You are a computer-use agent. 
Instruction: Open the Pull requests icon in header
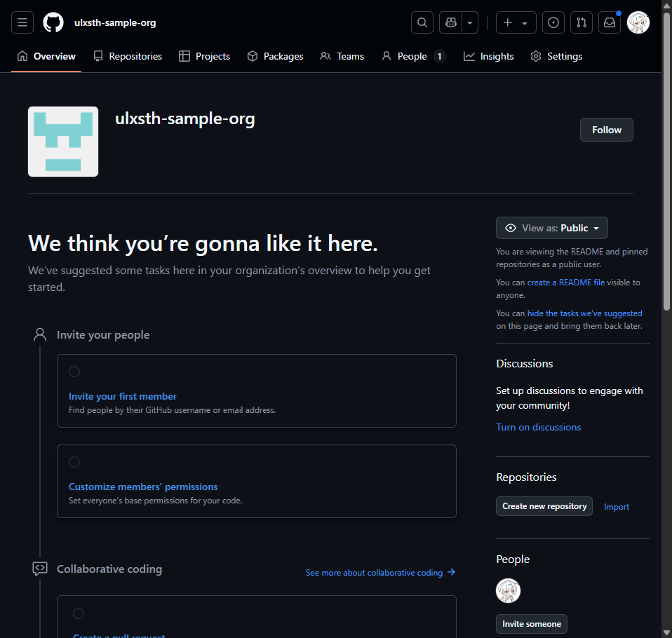pos(582,22)
